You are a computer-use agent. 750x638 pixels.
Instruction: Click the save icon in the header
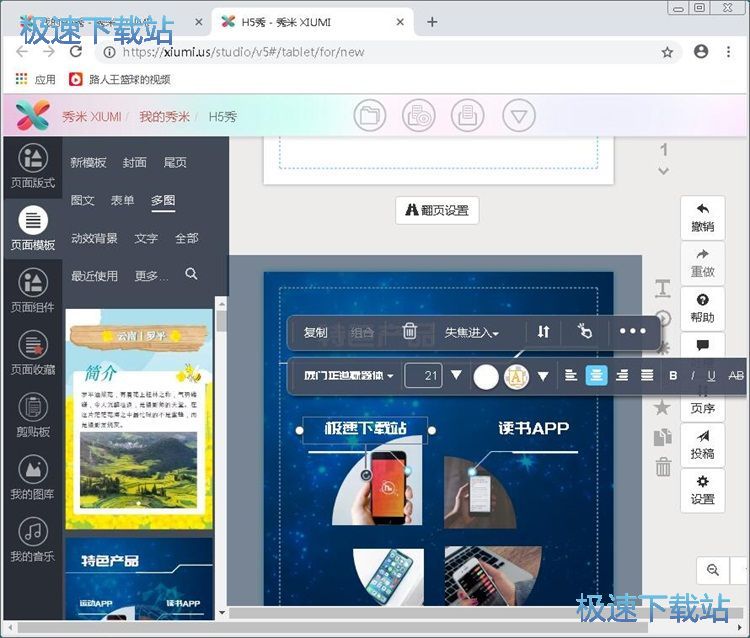468,116
